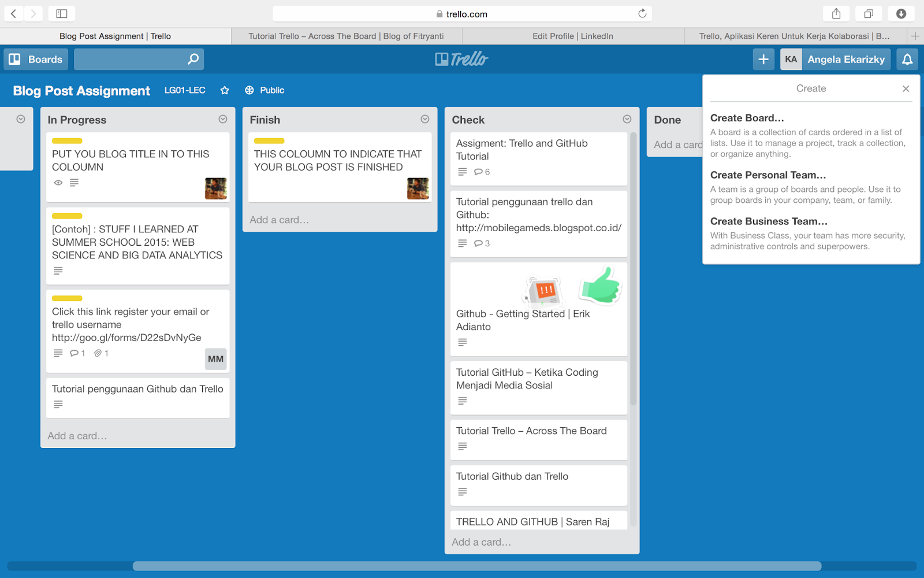Switch to the Blog Post Assignment Trello tab
This screenshot has height=578, width=924.
pyautogui.click(x=115, y=36)
